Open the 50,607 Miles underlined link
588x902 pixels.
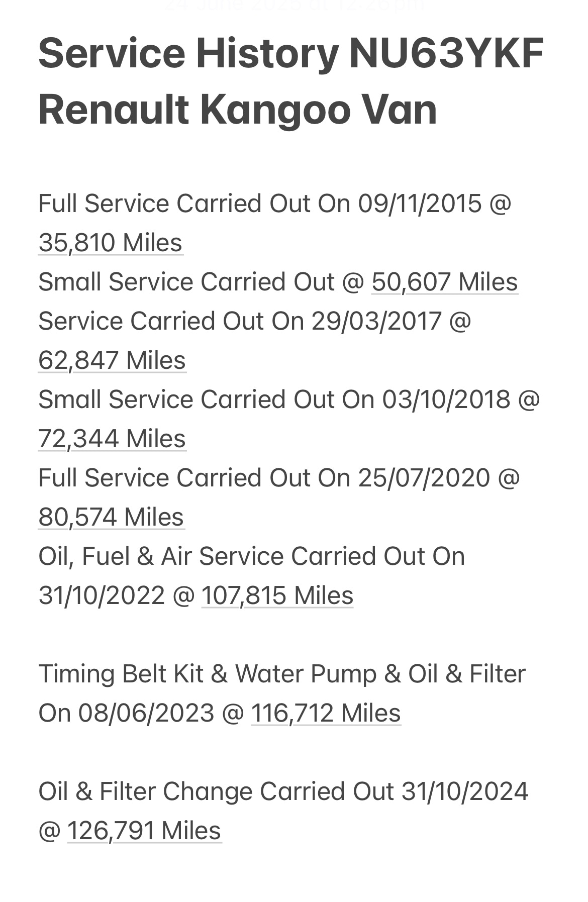pos(445,282)
